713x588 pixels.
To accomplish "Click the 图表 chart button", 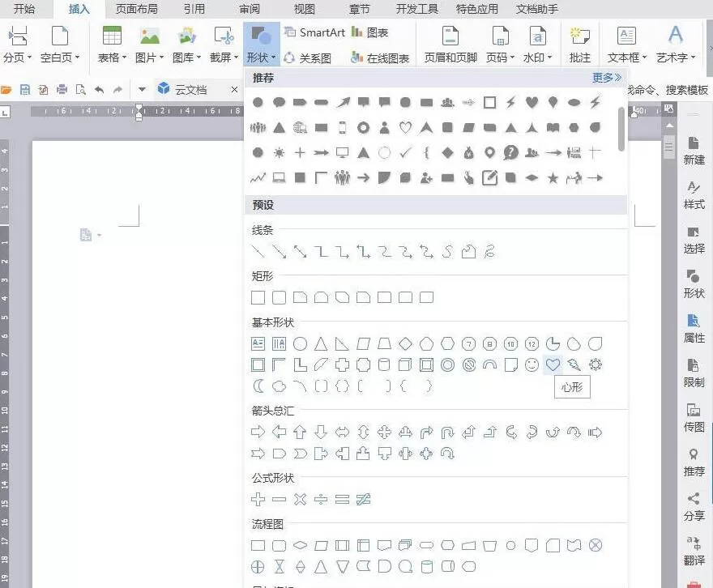I will pyautogui.click(x=370, y=32).
